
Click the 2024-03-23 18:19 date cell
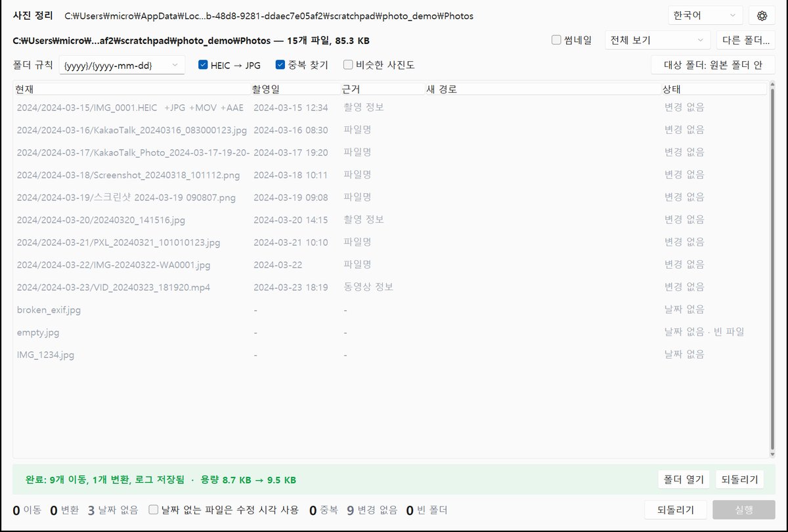click(x=291, y=287)
